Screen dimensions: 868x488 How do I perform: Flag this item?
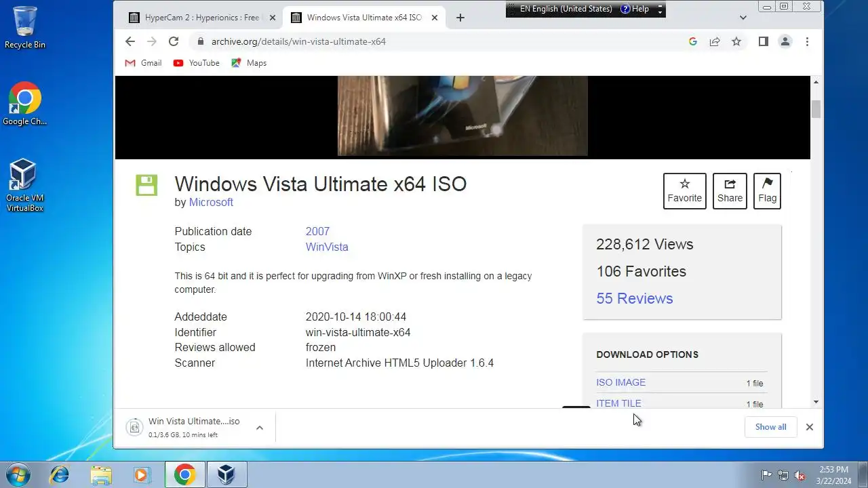767,191
